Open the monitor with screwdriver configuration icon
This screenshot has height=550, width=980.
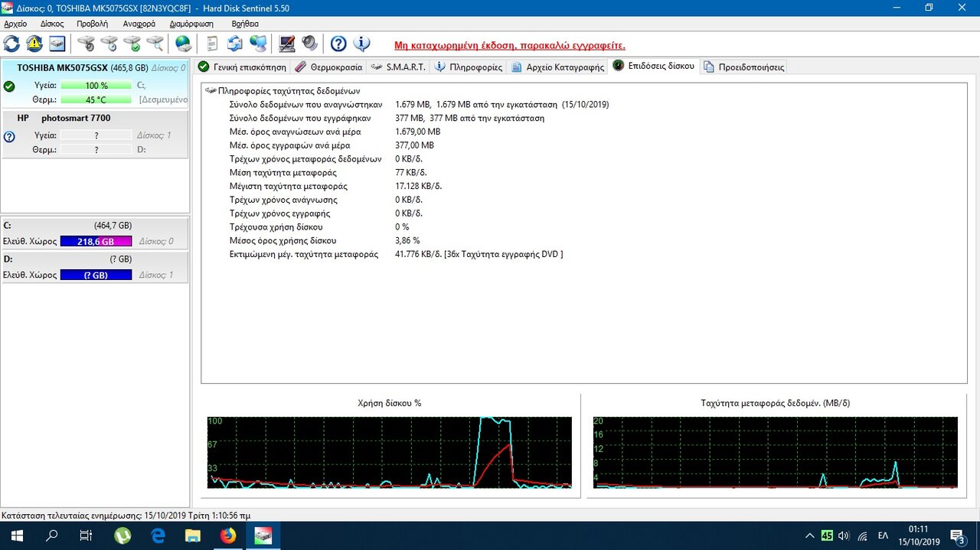[x=287, y=44]
